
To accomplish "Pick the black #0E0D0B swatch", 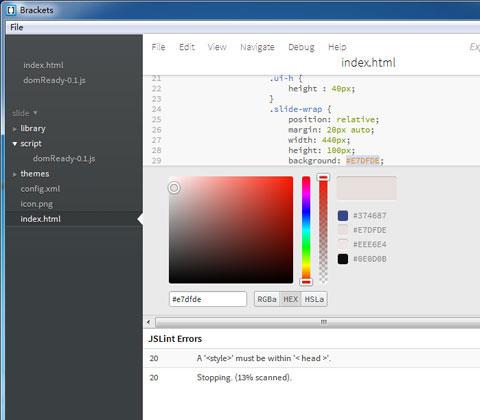I will coord(343,259).
